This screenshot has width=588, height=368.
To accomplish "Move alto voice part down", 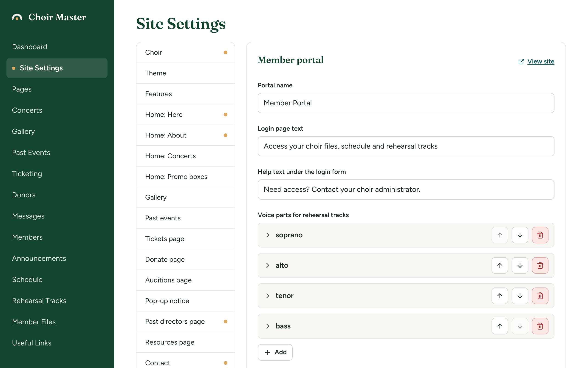I will point(520,265).
